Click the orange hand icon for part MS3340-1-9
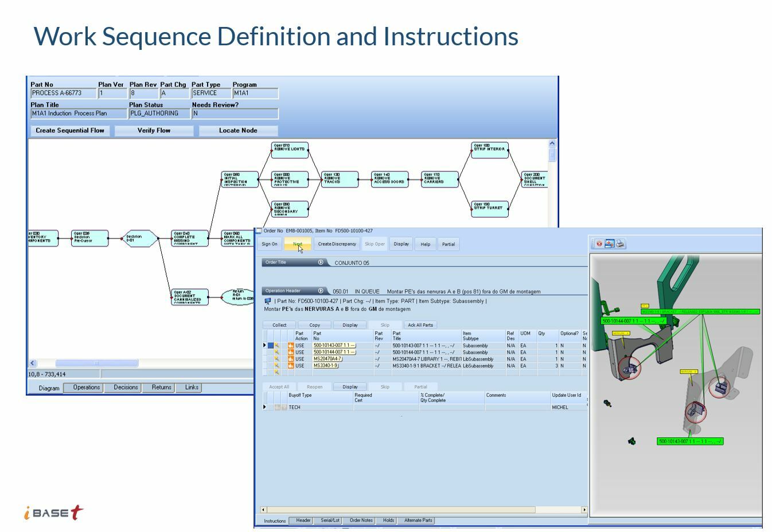This screenshot has width=772, height=532. [291, 366]
